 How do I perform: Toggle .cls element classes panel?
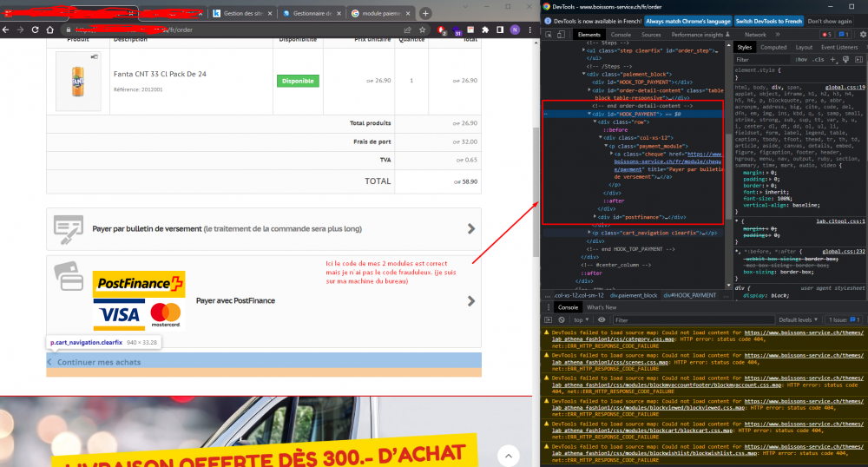tap(819, 59)
